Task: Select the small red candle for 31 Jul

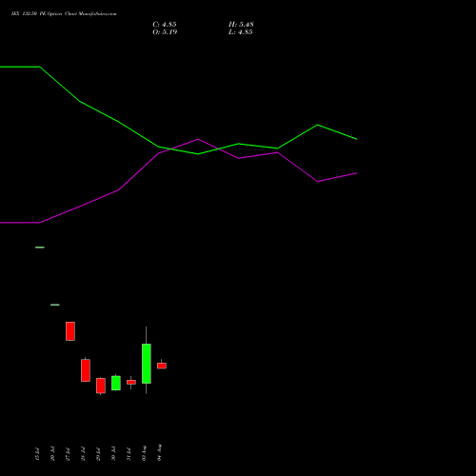Action: click(x=131, y=382)
